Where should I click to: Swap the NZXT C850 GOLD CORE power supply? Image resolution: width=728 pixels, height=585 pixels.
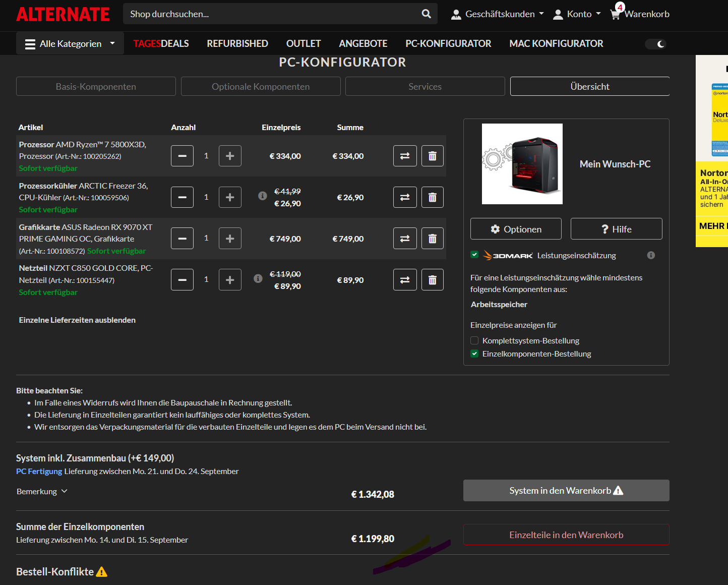click(x=405, y=280)
